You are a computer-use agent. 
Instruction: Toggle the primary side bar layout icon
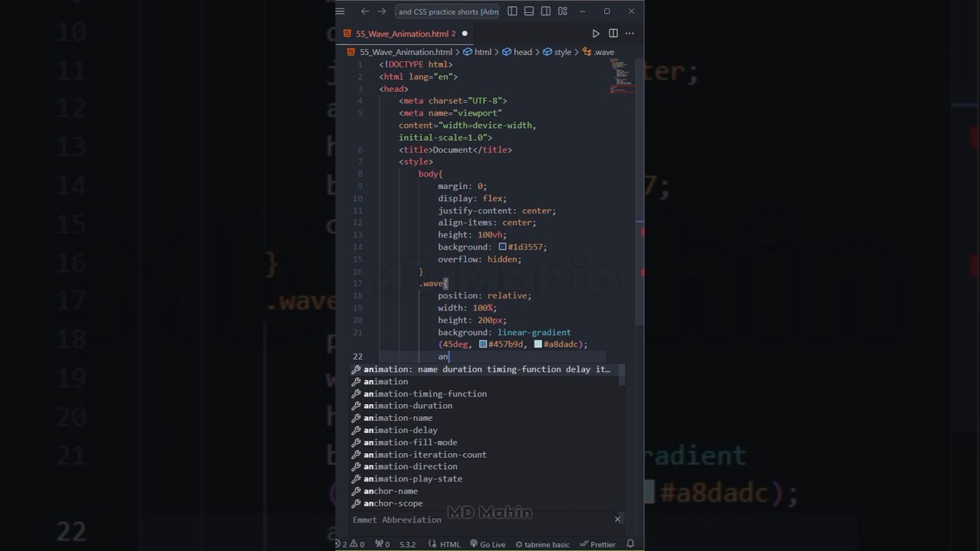point(512,11)
